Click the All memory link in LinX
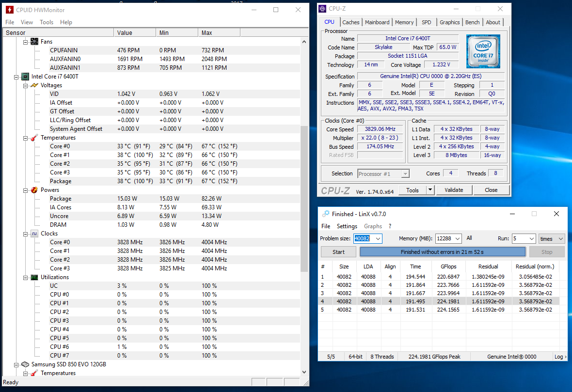The width and height of the screenshot is (572, 392). (x=469, y=238)
